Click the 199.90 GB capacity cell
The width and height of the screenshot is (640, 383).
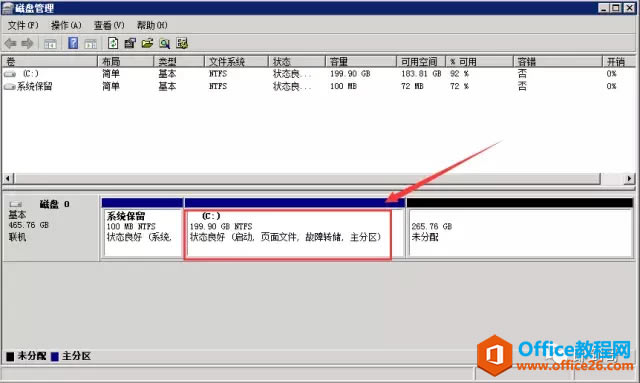tap(350, 74)
